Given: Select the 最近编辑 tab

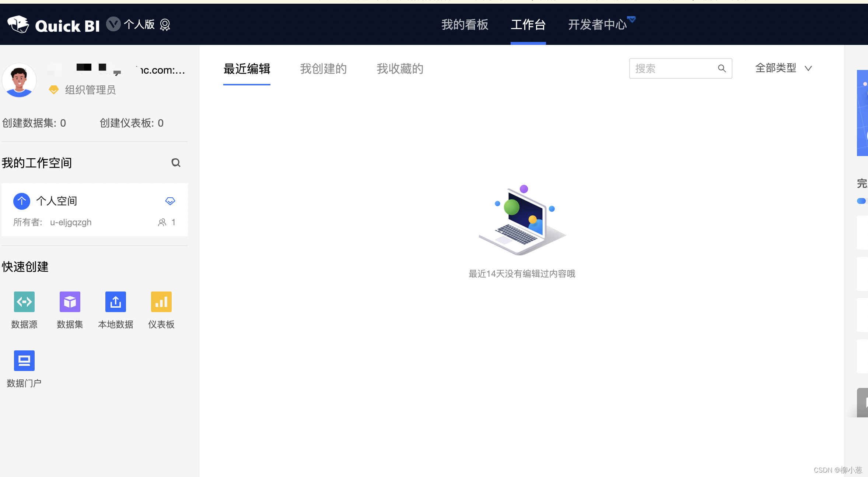Looking at the screenshot, I should coord(246,69).
